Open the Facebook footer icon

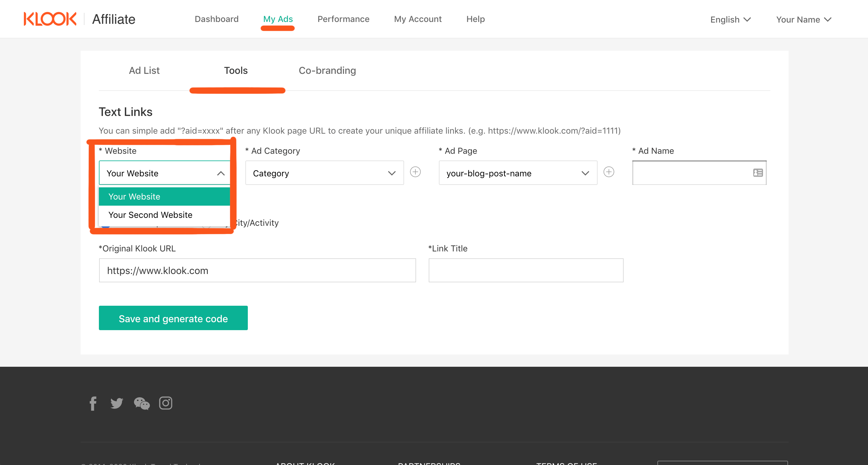(x=93, y=403)
